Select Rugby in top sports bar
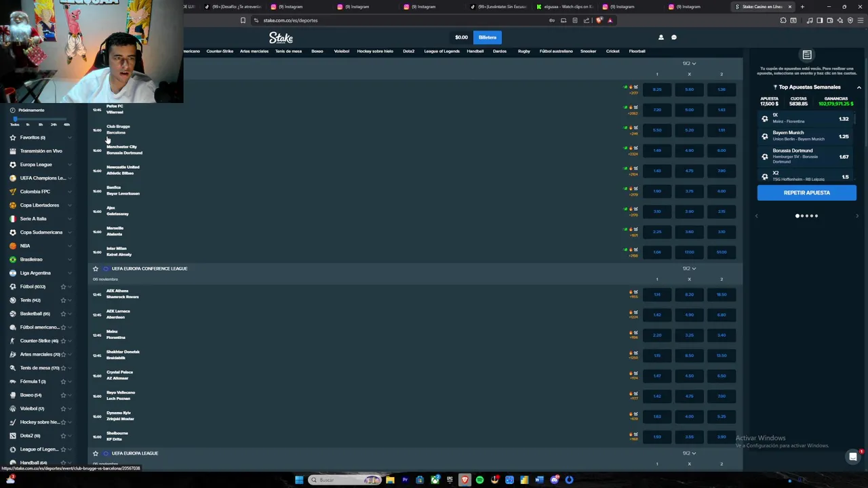The height and width of the screenshot is (488, 868). point(524,51)
